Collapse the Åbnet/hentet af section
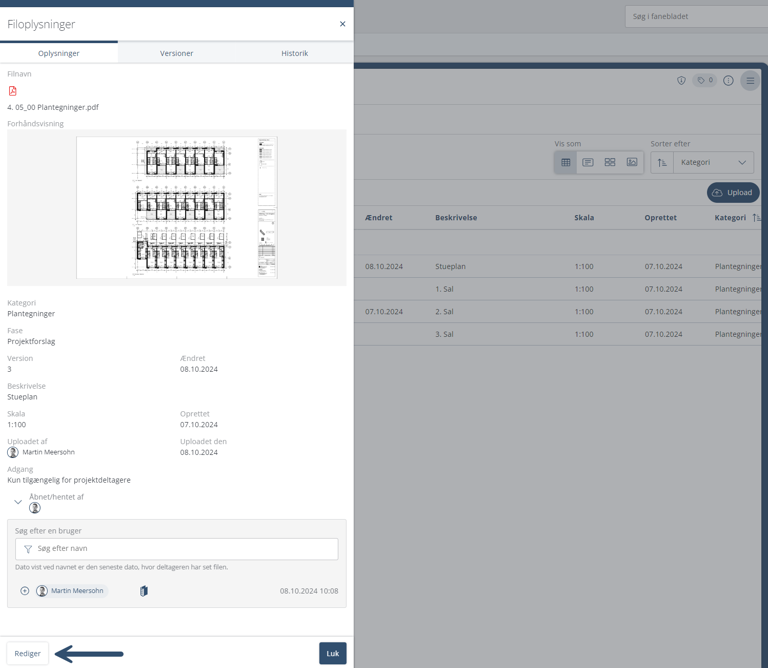This screenshot has width=768, height=668. [18, 502]
